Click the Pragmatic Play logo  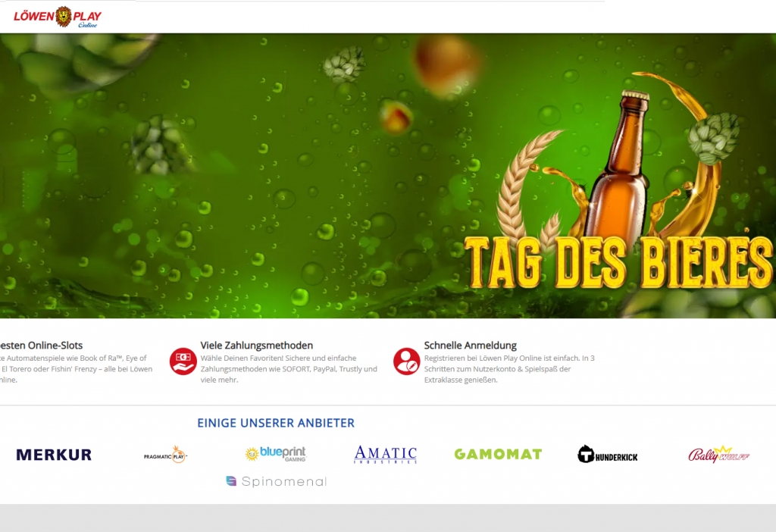click(165, 455)
